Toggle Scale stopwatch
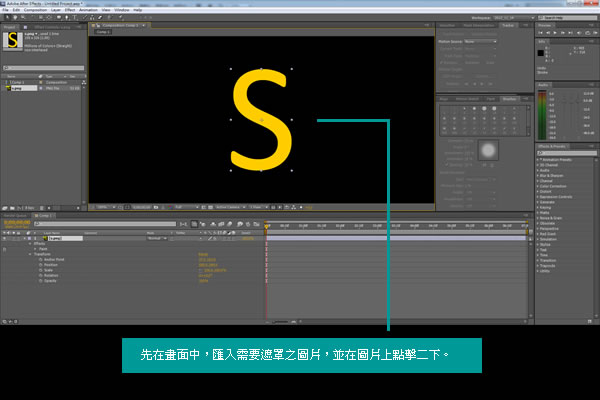Viewport: 600px width, 400px height. 41,270
